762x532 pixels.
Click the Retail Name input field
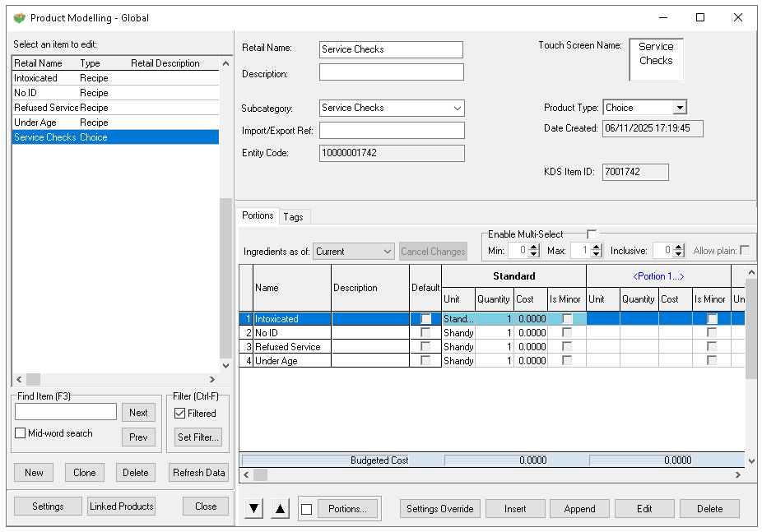point(391,49)
